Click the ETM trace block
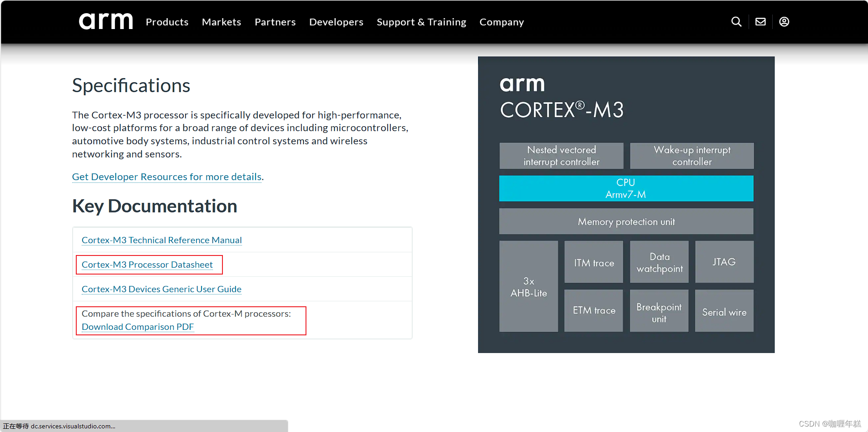The image size is (868, 432). pos(594,311)
